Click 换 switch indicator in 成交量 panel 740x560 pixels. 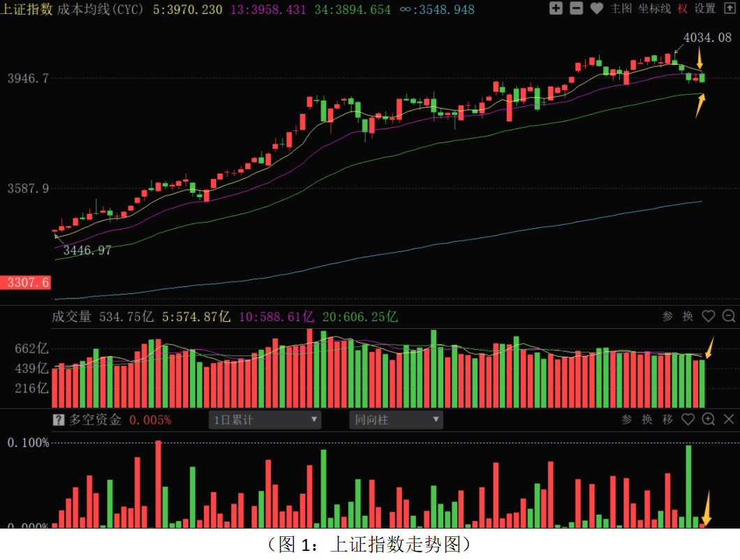click(x=688, y=316)
